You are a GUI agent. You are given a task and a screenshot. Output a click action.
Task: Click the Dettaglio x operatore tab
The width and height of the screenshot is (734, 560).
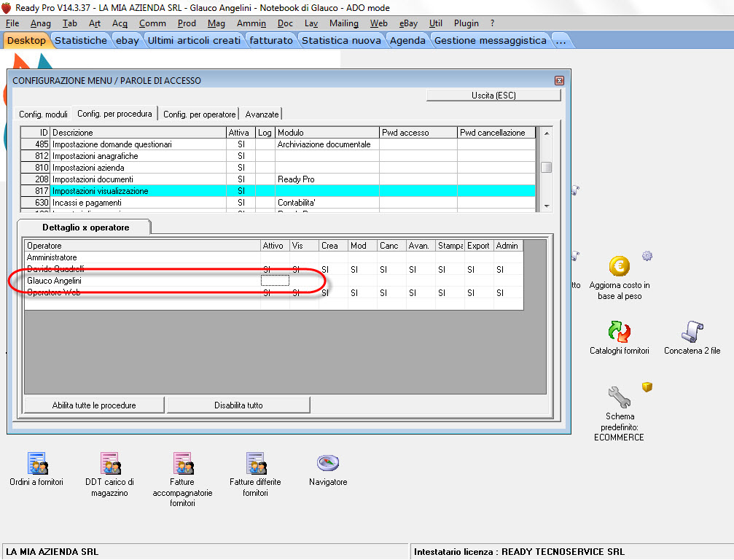click(x=85, y=227)
